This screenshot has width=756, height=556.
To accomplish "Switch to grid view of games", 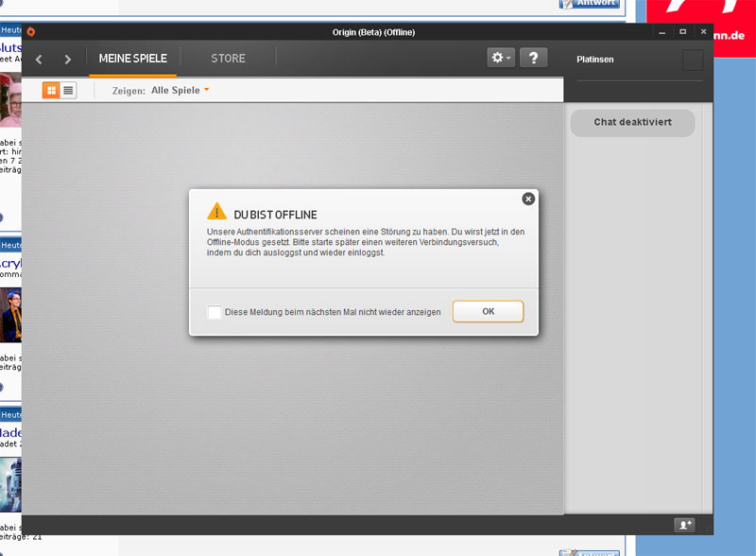I will coord(51,90).
